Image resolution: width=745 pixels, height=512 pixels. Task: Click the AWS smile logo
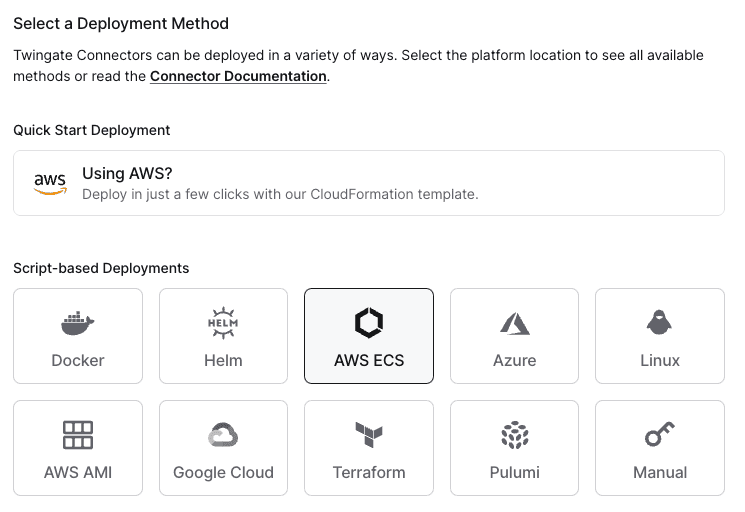coord(50,184)
